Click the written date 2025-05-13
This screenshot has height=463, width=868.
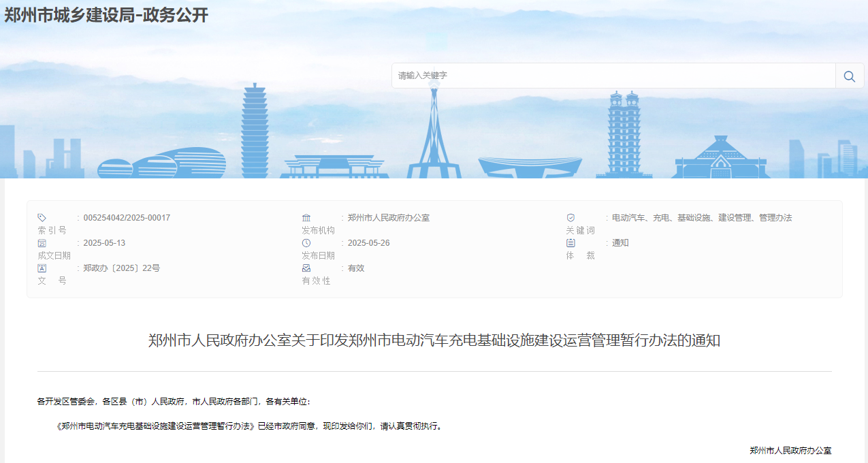pos(104,243)
